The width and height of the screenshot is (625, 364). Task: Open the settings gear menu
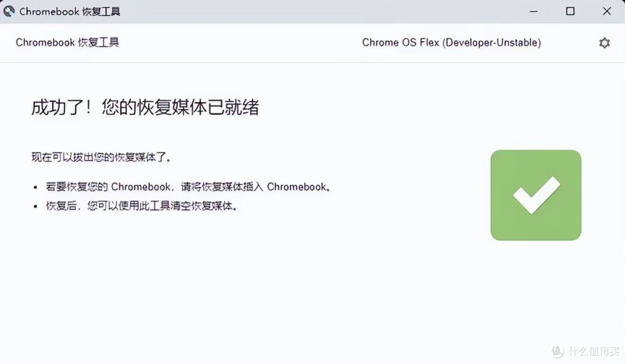click(604, 43)
